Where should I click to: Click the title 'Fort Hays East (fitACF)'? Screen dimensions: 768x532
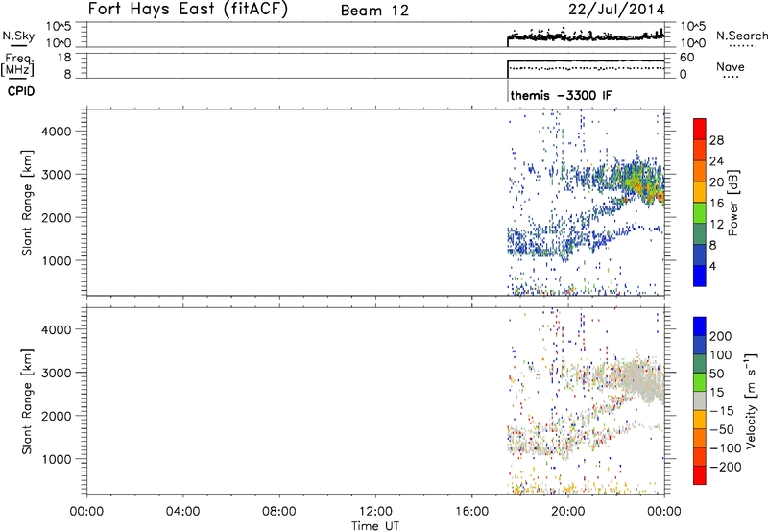[x=187, y=10]
